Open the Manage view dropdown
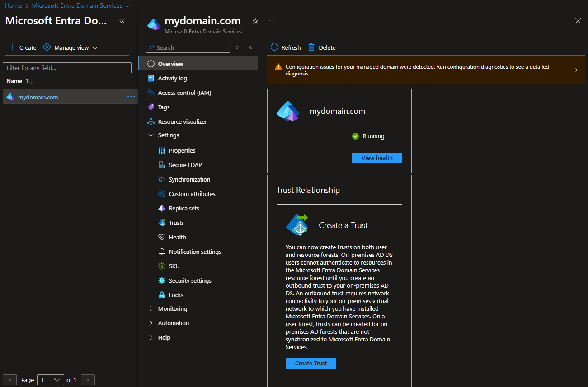 (71, 47)
